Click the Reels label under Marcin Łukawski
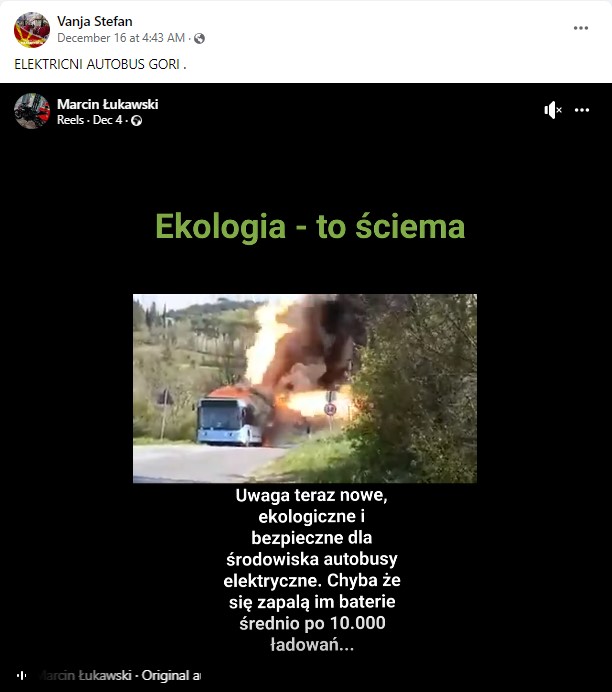The height and width of the screenshot is (692, 612). pos(70,120)
